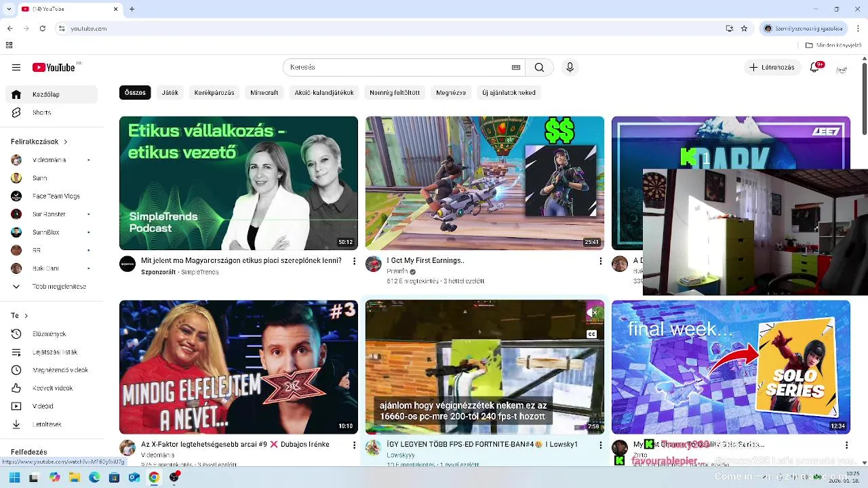Image resolution: width=868 pixels, height=488 pixels.
Task: Expand the Feliratkozások section
Action: point(39,142)
